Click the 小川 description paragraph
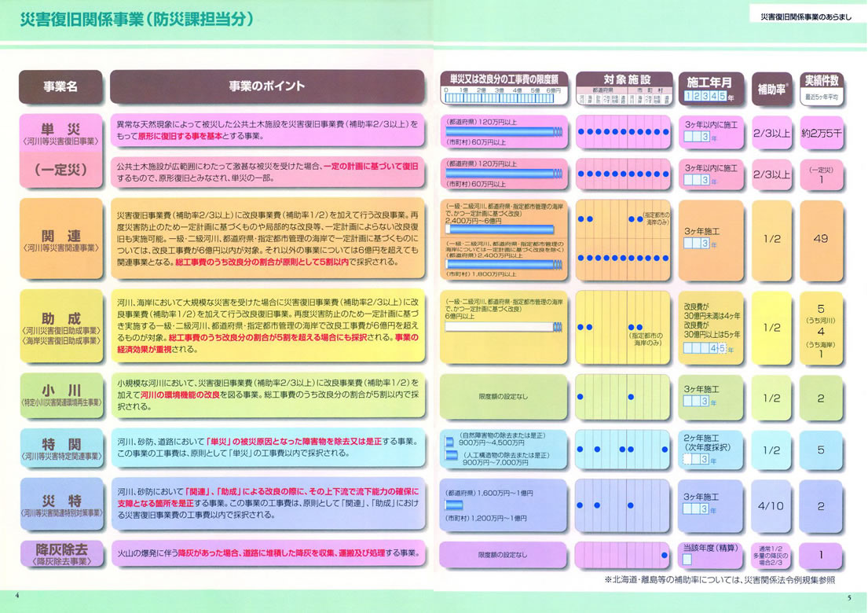This screenshot has width=868, height=613. pyautogui.click(x=267, y=395)
